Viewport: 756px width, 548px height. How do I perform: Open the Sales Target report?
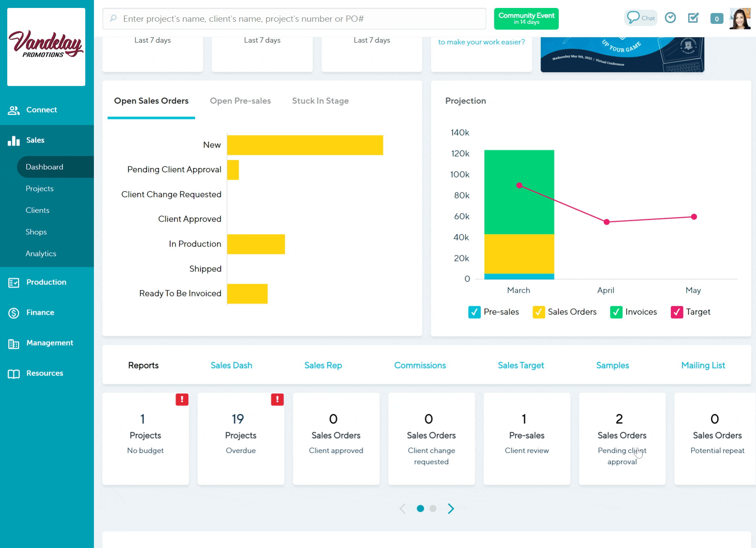pos(521,365)
